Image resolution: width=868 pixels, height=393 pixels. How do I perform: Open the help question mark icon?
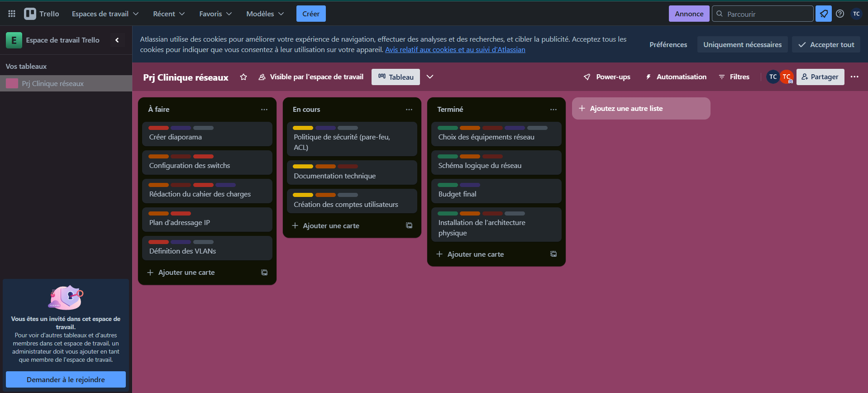tap(840, 14)
